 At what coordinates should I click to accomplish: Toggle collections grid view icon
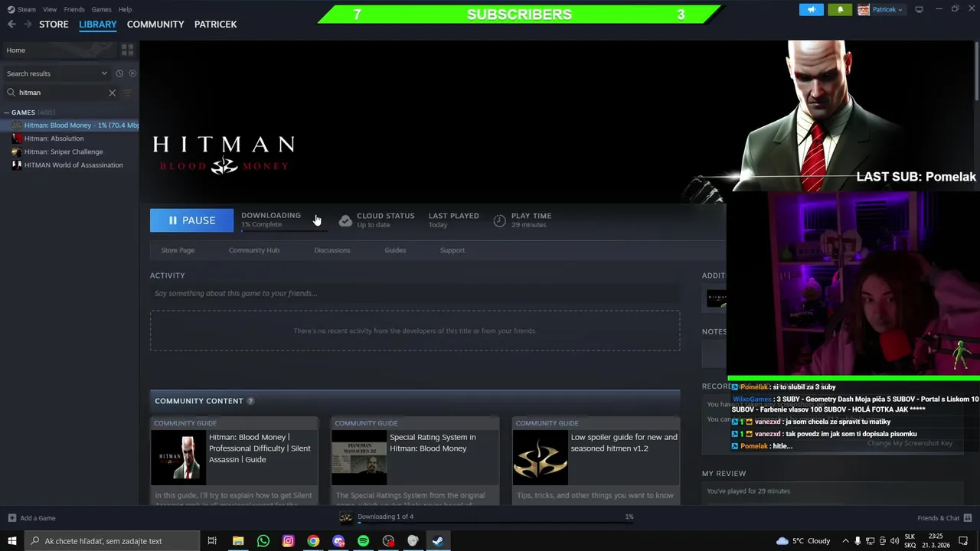pyautogui.click(x=127, y=50)
